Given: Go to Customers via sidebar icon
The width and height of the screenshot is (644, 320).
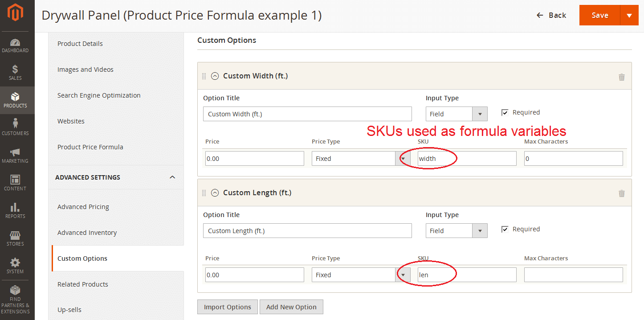Looking at the screenshot, I should click(15, 127).
